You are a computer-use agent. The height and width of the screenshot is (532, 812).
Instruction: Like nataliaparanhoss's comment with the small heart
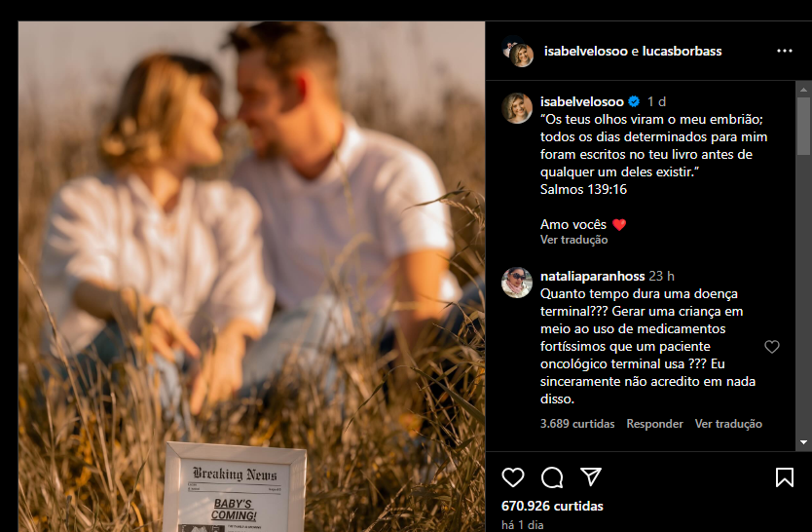pyautogui.click(x=772, y=347)
